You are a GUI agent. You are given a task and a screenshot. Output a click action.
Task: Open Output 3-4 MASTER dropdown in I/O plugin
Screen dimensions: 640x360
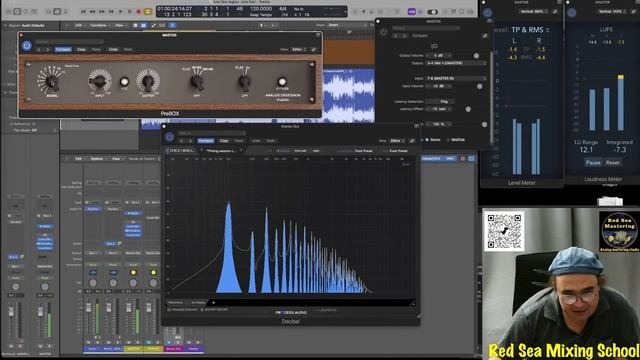point(456,63)
